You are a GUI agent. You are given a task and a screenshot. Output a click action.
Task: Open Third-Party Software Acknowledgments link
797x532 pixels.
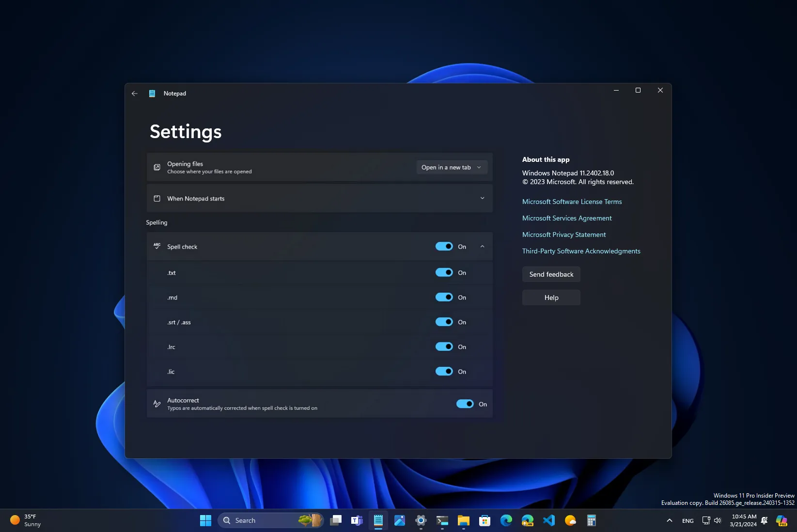[581, 251]
